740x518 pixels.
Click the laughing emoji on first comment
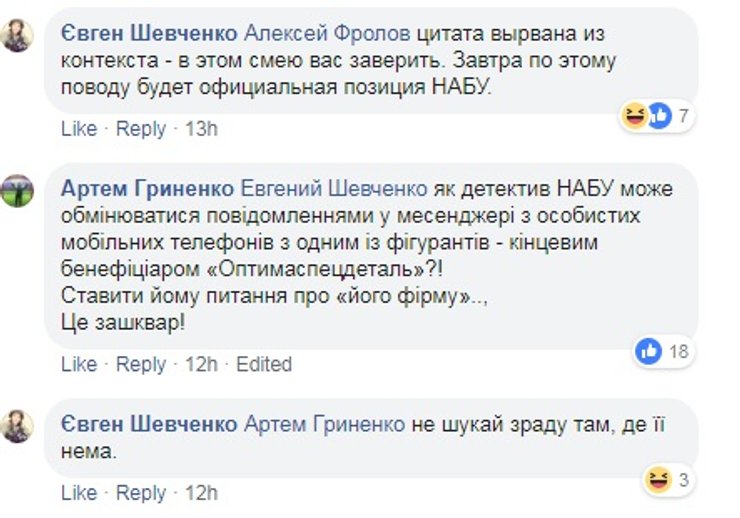635,116
